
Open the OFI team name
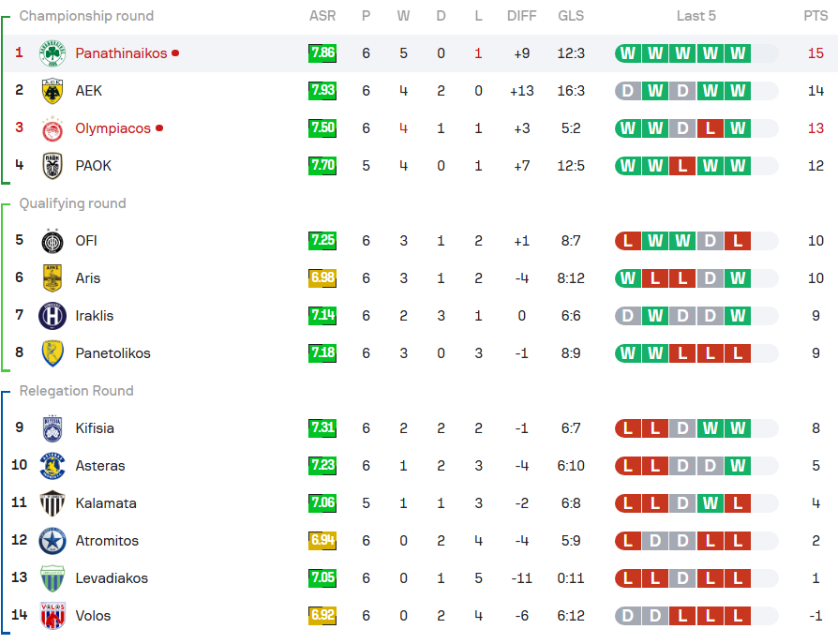(86, 241)
